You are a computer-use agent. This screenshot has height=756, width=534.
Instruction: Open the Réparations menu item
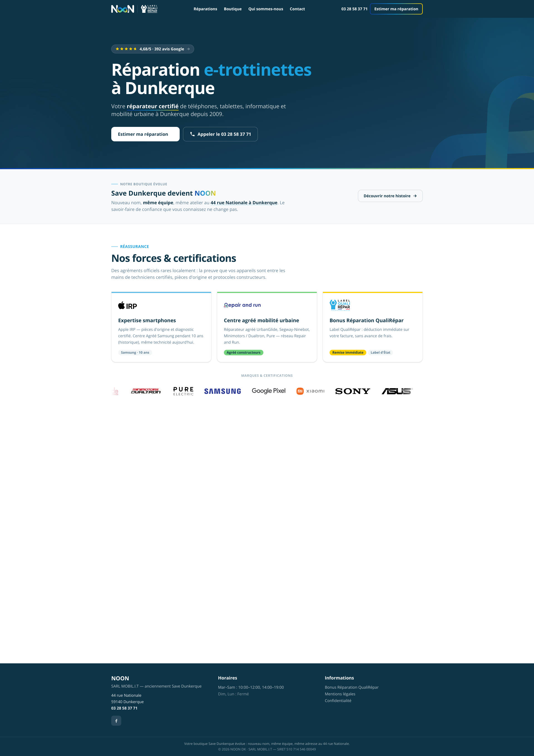click(x=206, y=9)
